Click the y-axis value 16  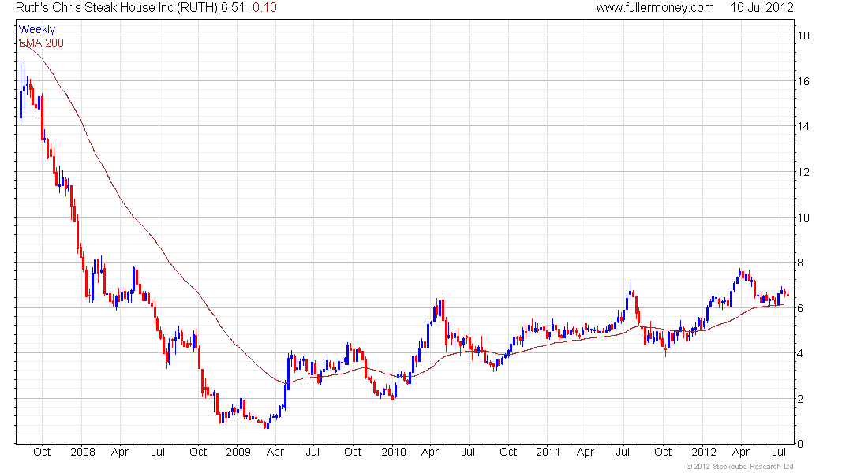[x=803, y=81]
